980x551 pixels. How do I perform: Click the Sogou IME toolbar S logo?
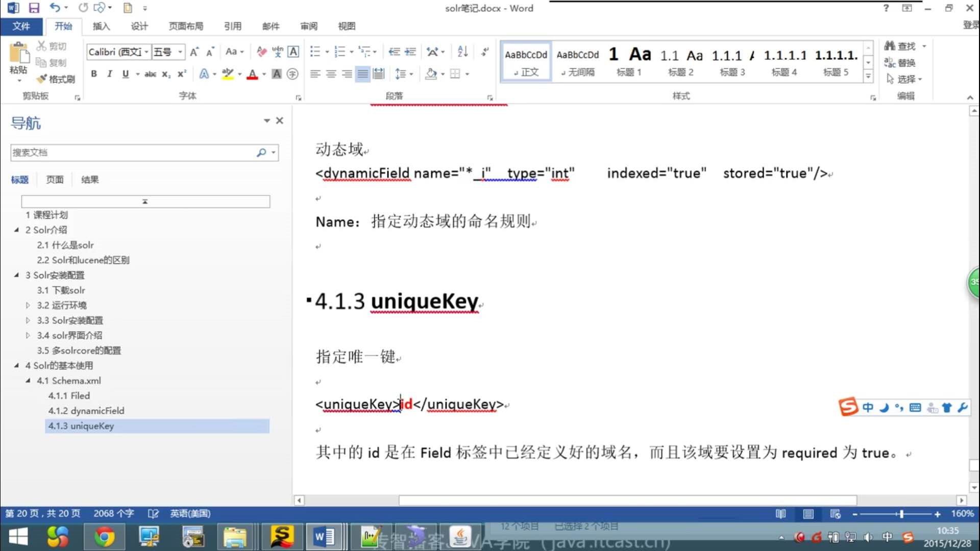tap(848, 407)
